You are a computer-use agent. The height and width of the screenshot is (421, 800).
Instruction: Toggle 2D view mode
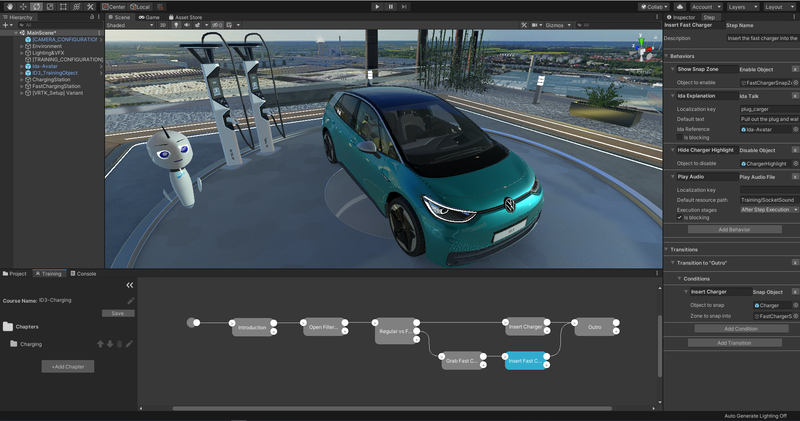[x=163, y=25]
